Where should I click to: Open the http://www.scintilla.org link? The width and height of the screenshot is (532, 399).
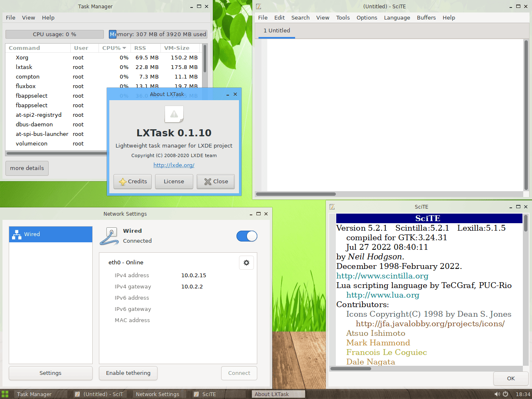coord(382,276)
